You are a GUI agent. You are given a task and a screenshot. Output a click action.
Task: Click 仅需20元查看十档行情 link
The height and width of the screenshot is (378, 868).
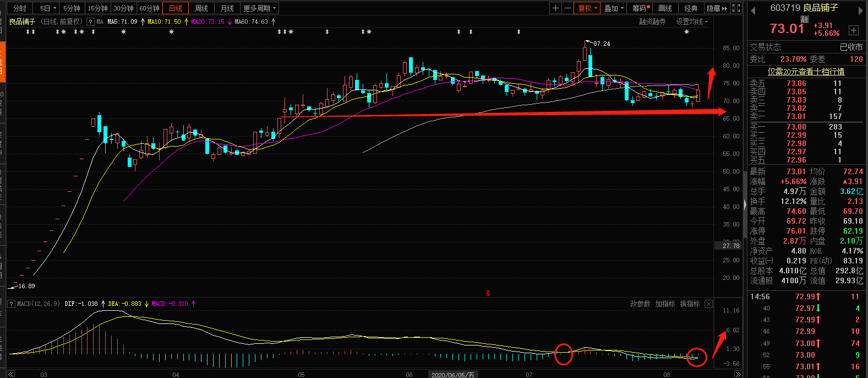pos(806,72)
